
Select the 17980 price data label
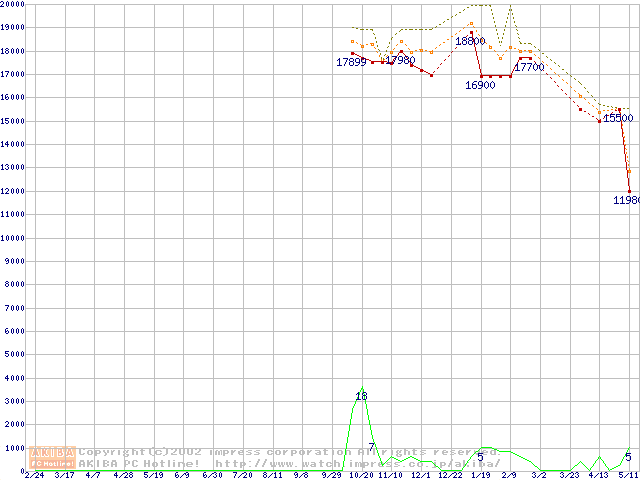398,61
